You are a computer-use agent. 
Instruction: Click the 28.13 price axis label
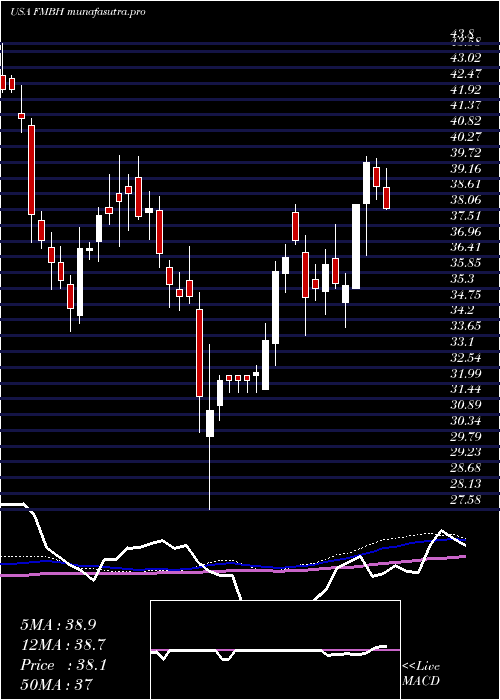click(464, 483)
